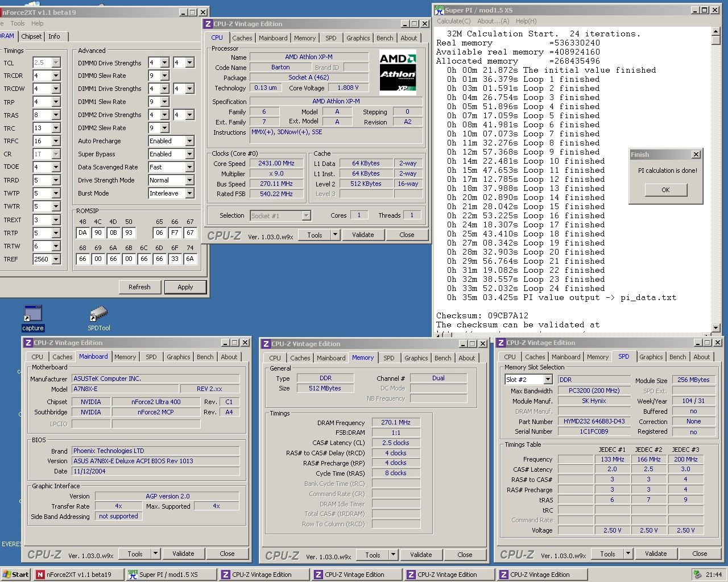Viewport: 728px width, 582px height.
Task: Expand Auto Precharge dropdown
Action: [189, 141]
